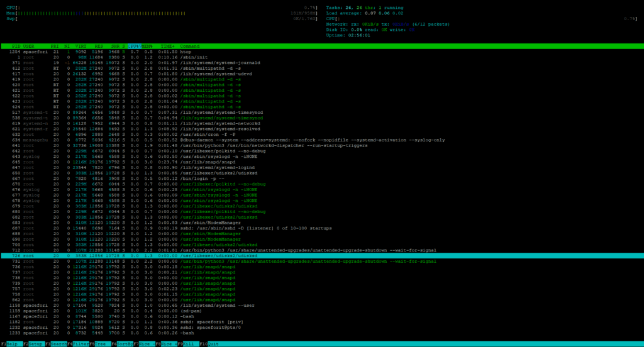Switch to F5 Tree view
Screen dimensions: 644x347
(100, 344)
